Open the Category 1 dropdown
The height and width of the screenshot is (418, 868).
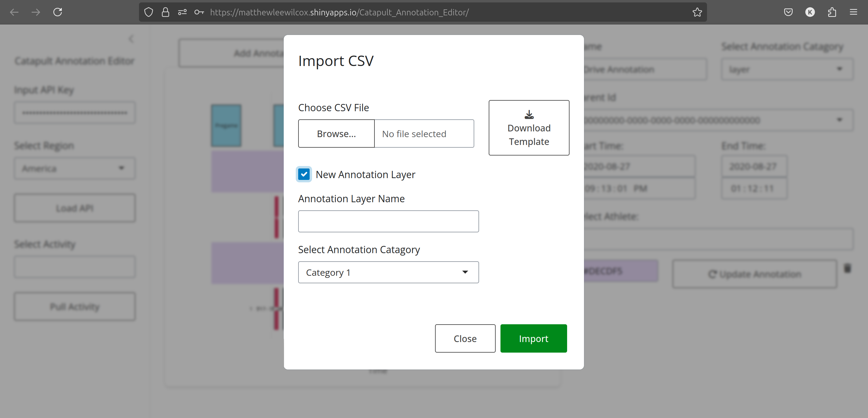(x=388, y=272)
